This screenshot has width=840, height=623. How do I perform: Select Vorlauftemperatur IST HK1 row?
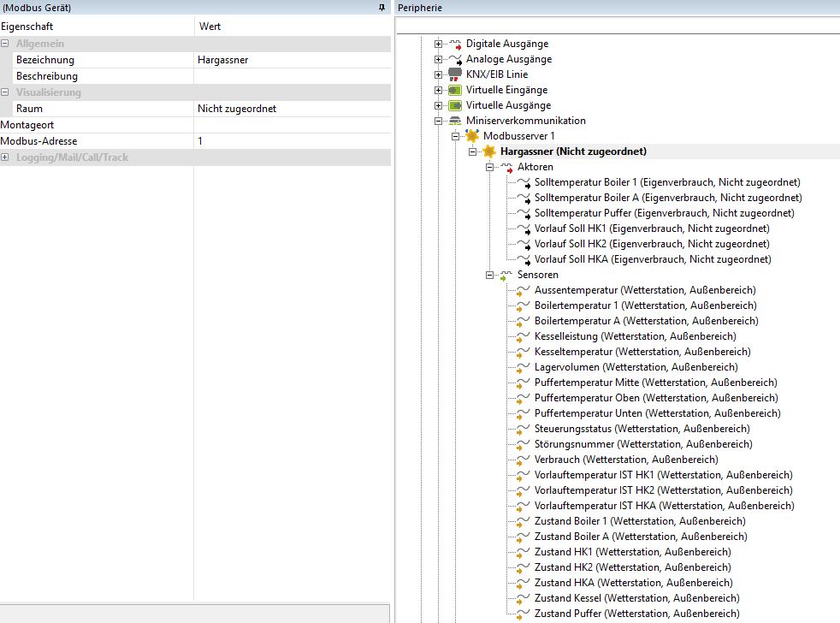click(663, 476)
